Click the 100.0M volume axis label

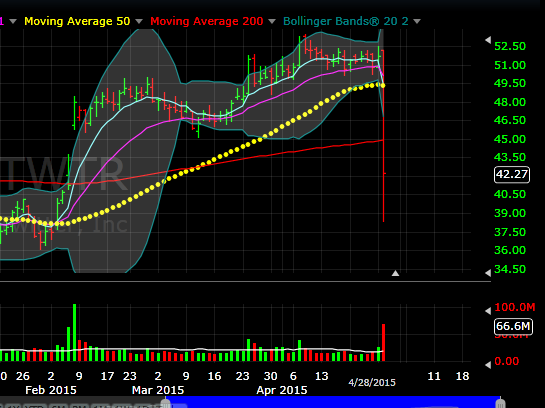pyautogui.click(x=515, y=307)
